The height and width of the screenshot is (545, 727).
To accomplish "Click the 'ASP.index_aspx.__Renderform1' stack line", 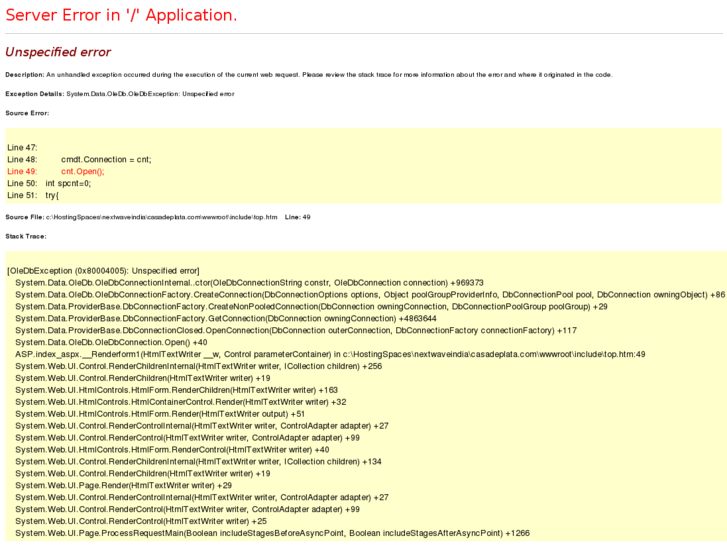I will coord(330,354).
